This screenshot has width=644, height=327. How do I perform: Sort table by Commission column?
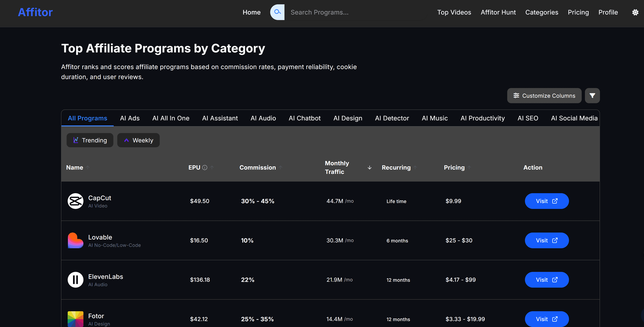point(258,167)
